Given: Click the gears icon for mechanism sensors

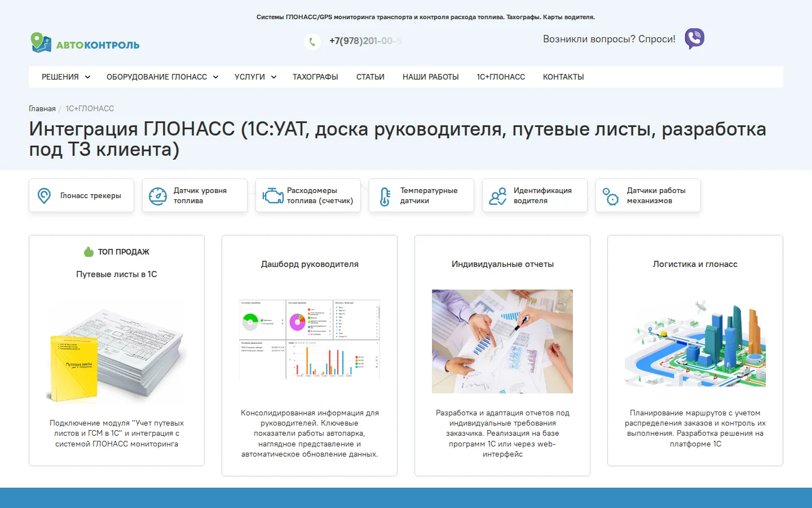Looking at the screenshot, I should pyautogui.click(x=611, y=196).
